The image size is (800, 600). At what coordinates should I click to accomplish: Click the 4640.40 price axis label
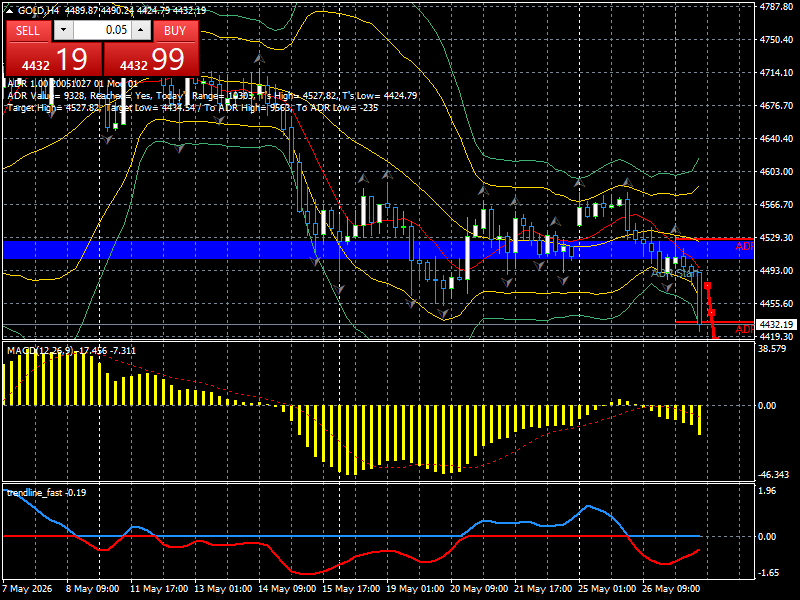776,139
